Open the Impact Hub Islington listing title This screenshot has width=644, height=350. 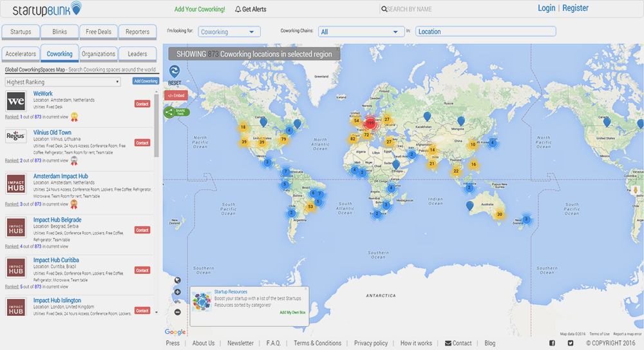pyautogui.click(x=57, y=300)
